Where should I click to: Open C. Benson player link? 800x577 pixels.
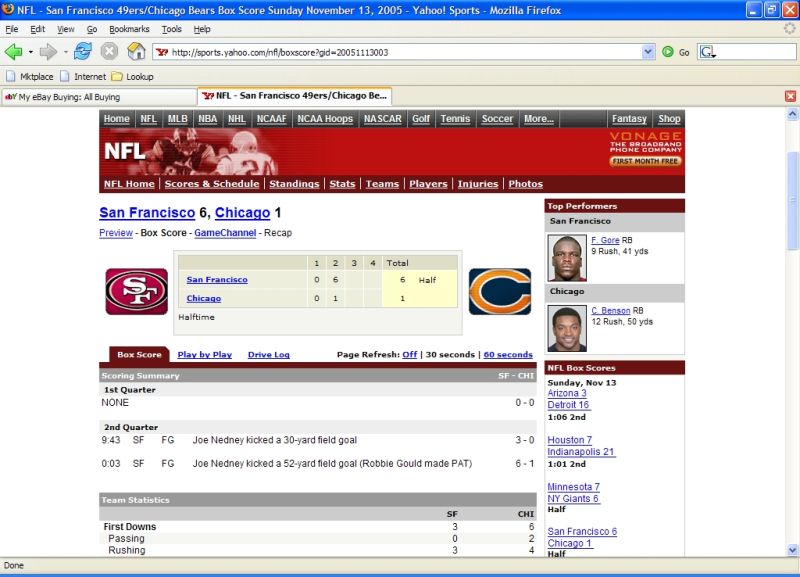pos(611,310)
